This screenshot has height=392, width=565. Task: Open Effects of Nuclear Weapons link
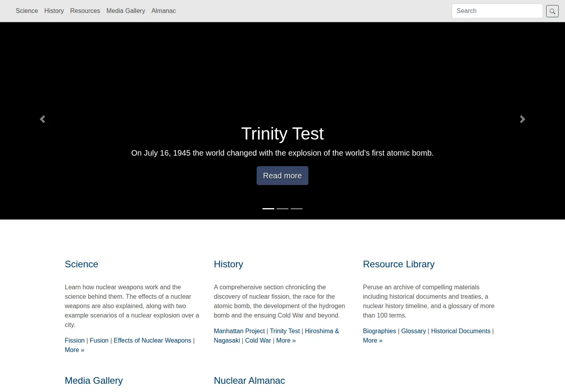pos(153,341)
